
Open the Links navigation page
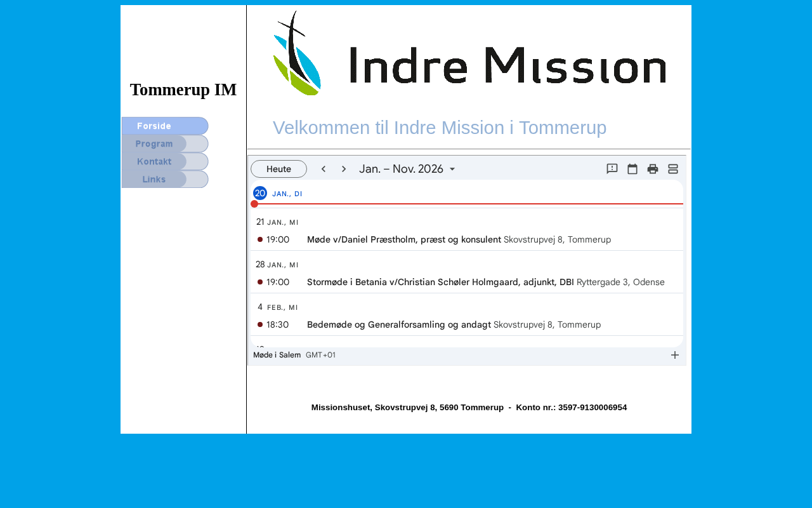[x=165, y=179]
